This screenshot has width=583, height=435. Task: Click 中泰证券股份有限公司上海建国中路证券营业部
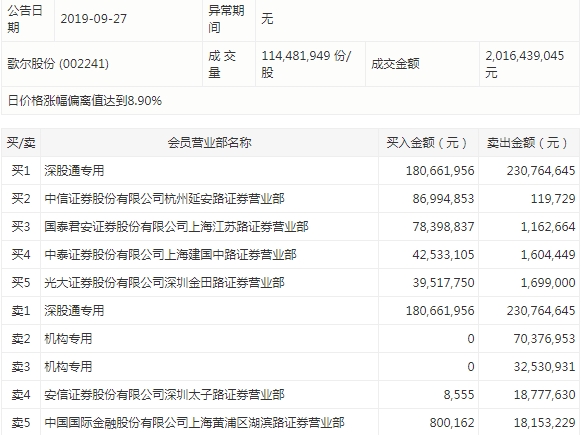(170, 255)
